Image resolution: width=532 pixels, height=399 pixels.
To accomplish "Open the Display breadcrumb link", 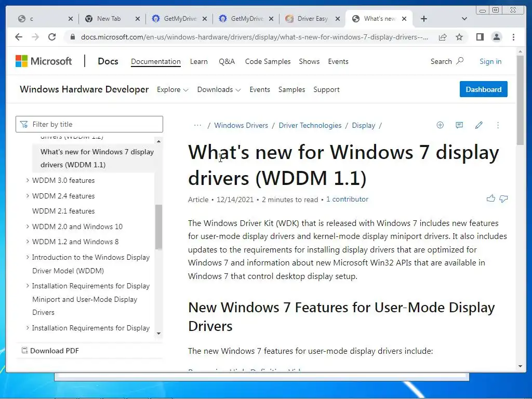I will [x=363, y=125].
